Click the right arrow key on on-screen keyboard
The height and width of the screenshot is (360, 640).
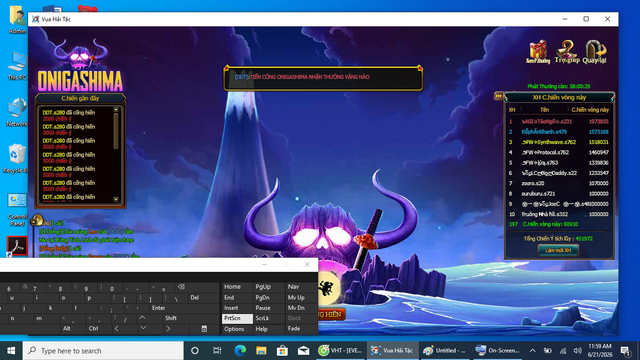tap(168, 328)
